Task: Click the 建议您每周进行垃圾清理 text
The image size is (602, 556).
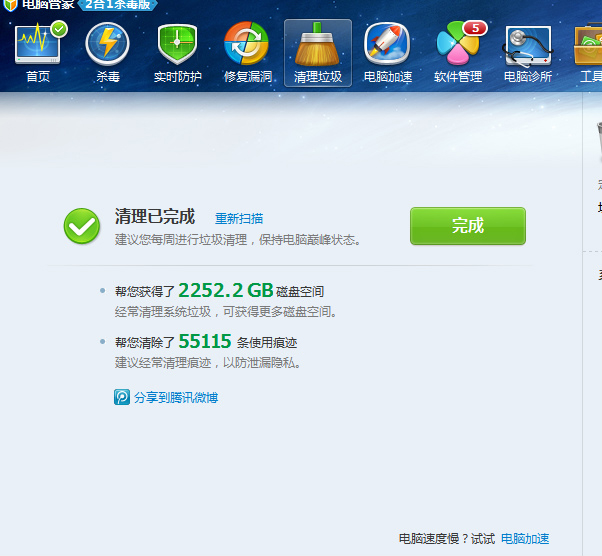Action: (237, 240)
